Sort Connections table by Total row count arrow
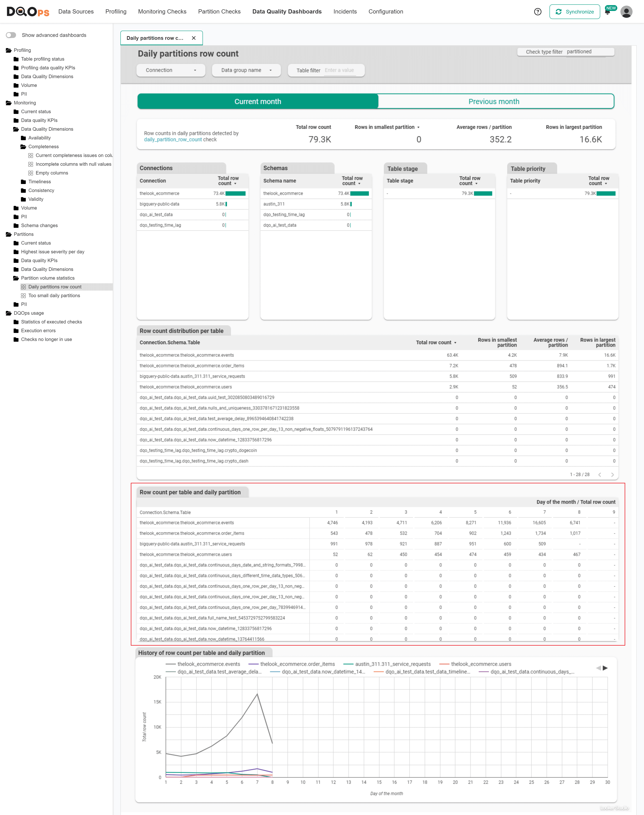Screen dimensions: 644x815 pyautogui.click(x=235, y=184)
